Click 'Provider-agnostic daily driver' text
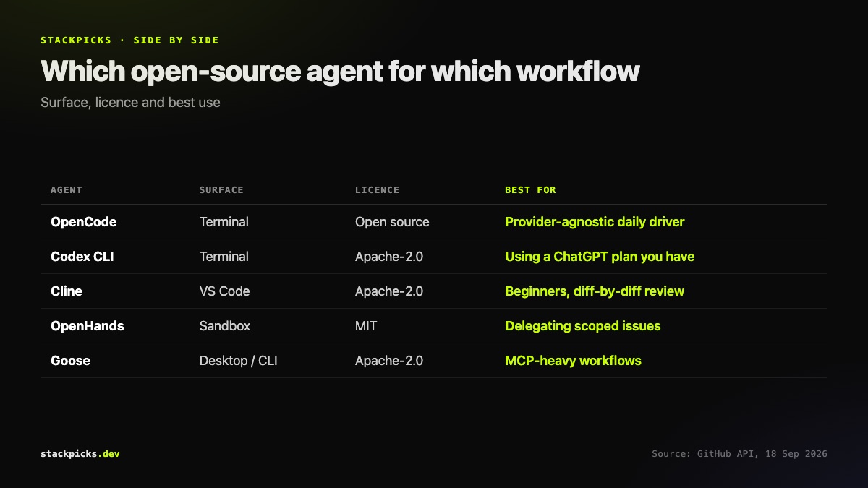The width and height of the screenshot is (868, 488). pos(595,222)
